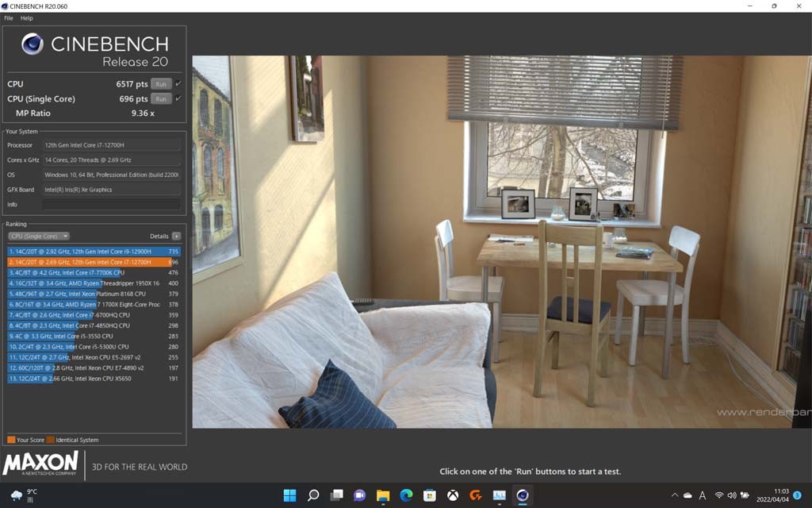Launch Microsoft Edge from the taskbar
Image resolution: width=812 pixels, height=508 pixels.
pos(406,495)
